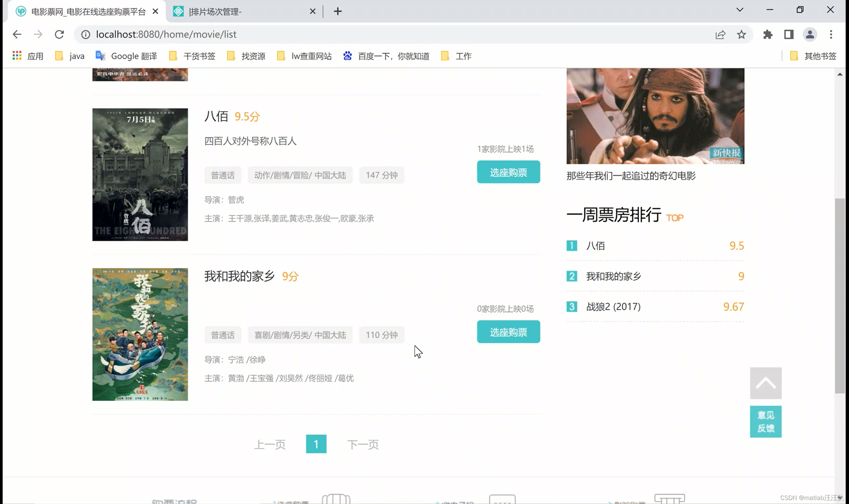The width and height of the screenshot is (849, 504).
Task: Go to 下一页 in pagination
Action: [x=363, y=444]
